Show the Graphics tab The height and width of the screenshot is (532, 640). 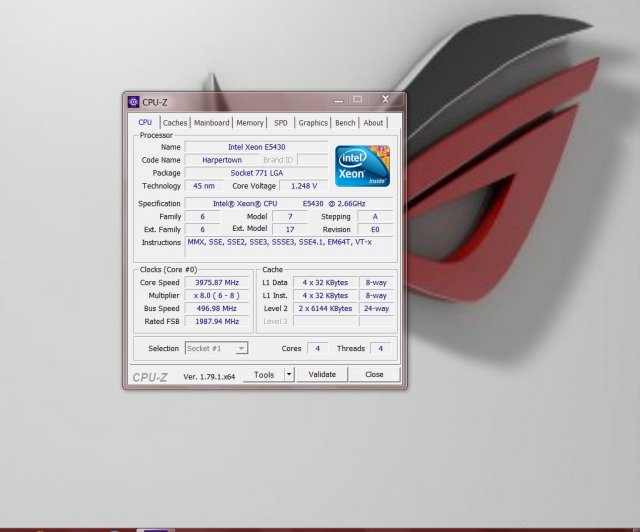313,123
